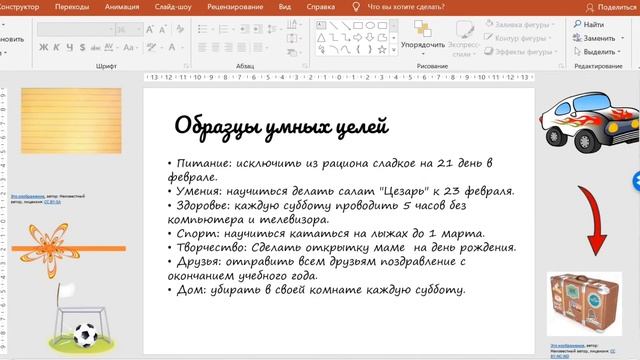Align paragraph text to the left
The width and height of the screenshot is (640, 360).
pos(202,47)
